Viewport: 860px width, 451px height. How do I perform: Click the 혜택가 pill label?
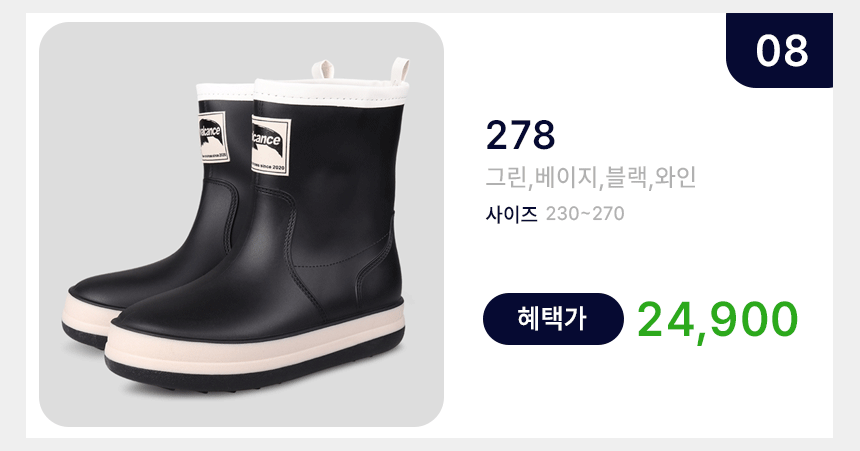coord(553,319)
